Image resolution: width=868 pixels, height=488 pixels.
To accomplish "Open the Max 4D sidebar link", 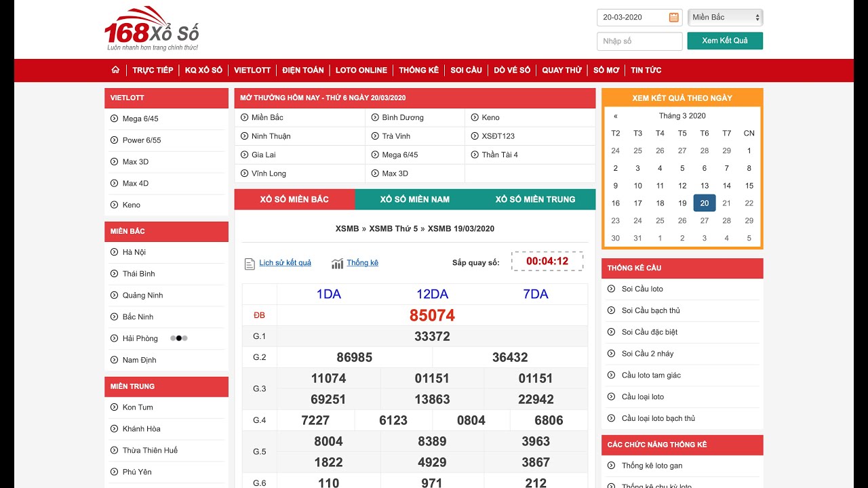I will (135, 184).
